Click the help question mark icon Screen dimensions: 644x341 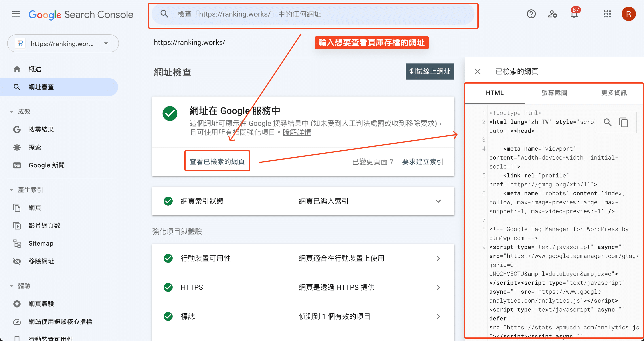(x=531, y=14)
